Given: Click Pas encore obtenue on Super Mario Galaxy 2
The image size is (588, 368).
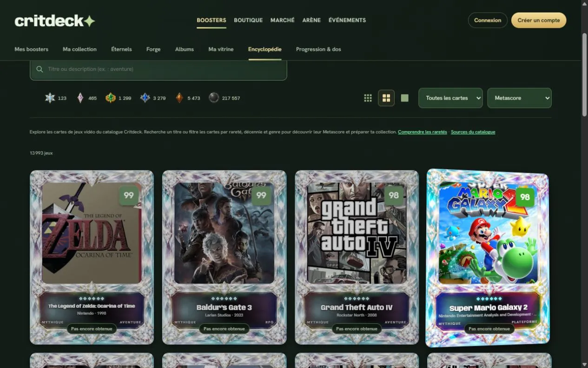Looking at the screenshot, I should (x=489, y=328).
